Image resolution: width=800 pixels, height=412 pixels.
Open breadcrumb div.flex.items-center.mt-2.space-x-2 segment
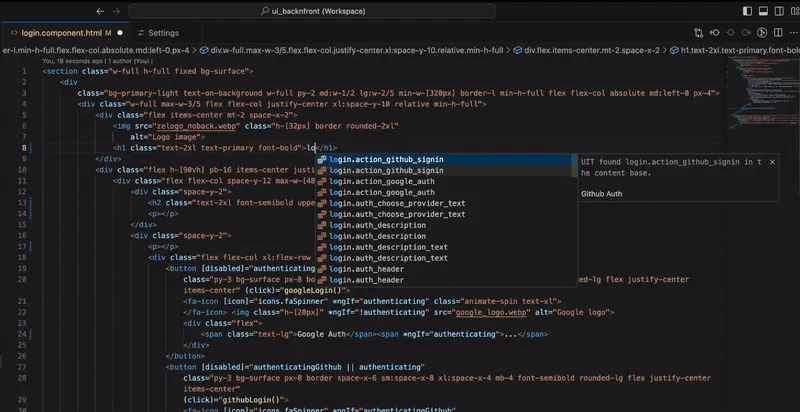tap(592, 50)
